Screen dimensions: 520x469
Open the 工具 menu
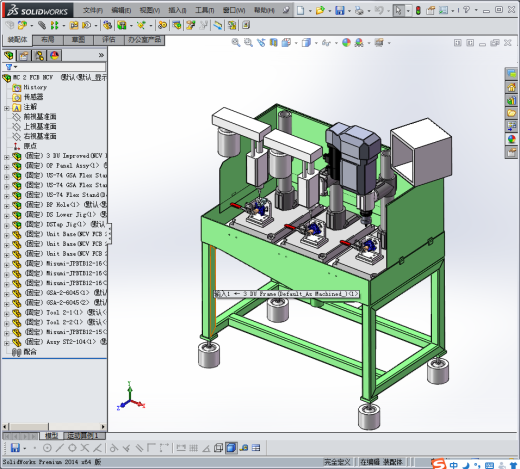tap(204, 10)
